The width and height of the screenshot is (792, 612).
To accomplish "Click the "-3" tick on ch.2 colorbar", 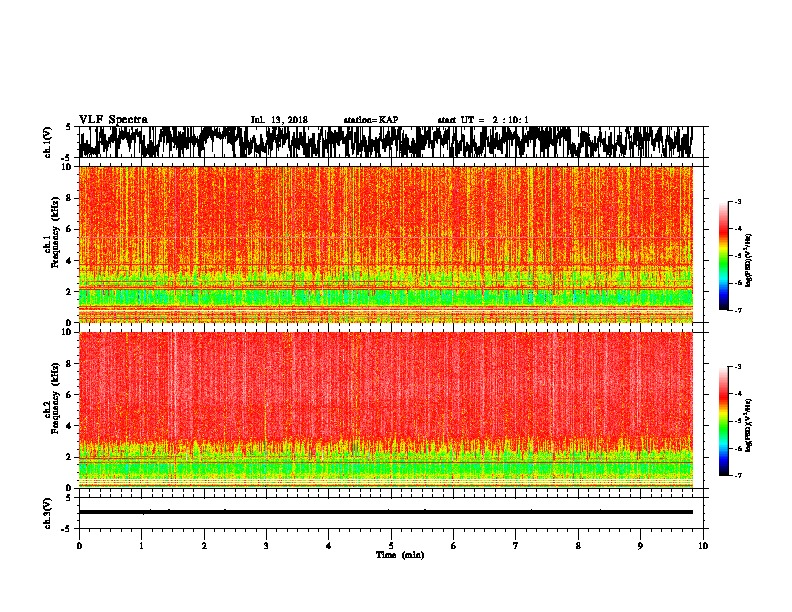I will [737, 366].
